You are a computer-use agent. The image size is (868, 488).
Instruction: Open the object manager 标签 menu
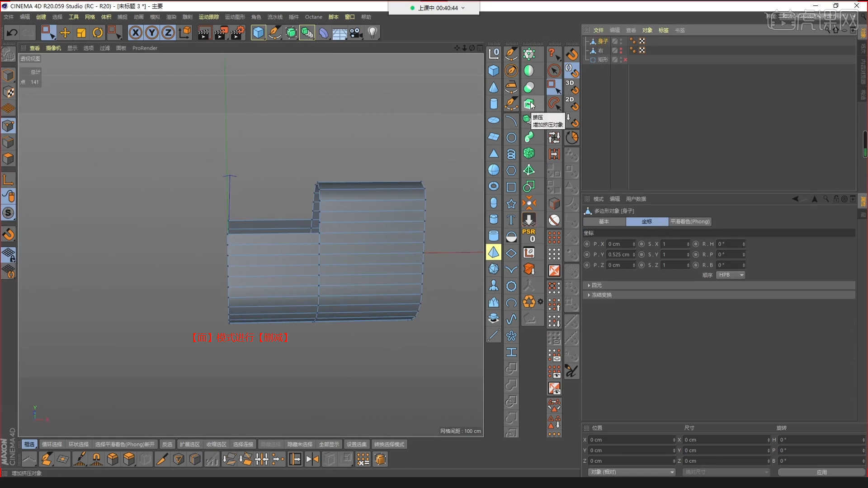point(664,30)
